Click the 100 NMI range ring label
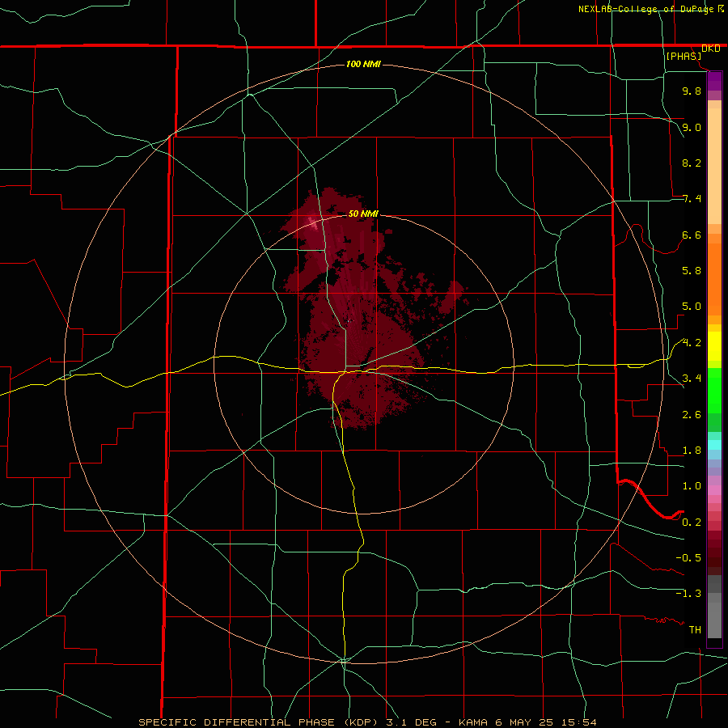 tap(363, 64)
